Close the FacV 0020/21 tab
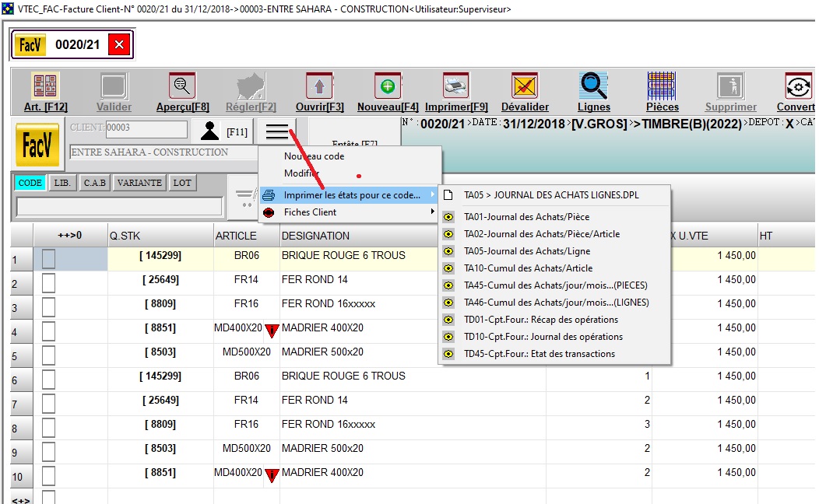The height and width of the screenshot is (504, 819). coord(119,44)
